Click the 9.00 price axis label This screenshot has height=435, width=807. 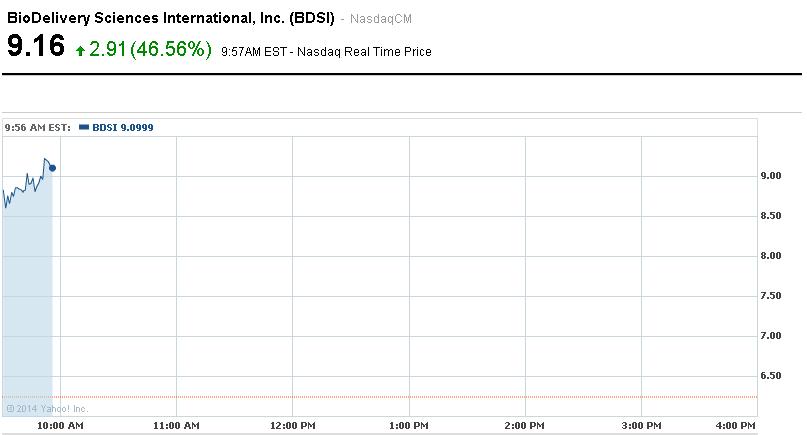click(x=771, y=176)
